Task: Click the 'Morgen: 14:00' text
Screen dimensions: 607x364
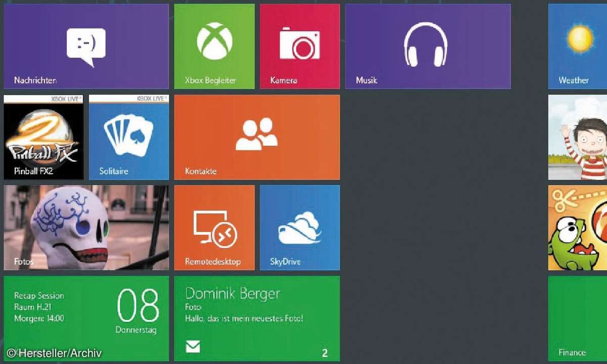Action: coord(39,318)
